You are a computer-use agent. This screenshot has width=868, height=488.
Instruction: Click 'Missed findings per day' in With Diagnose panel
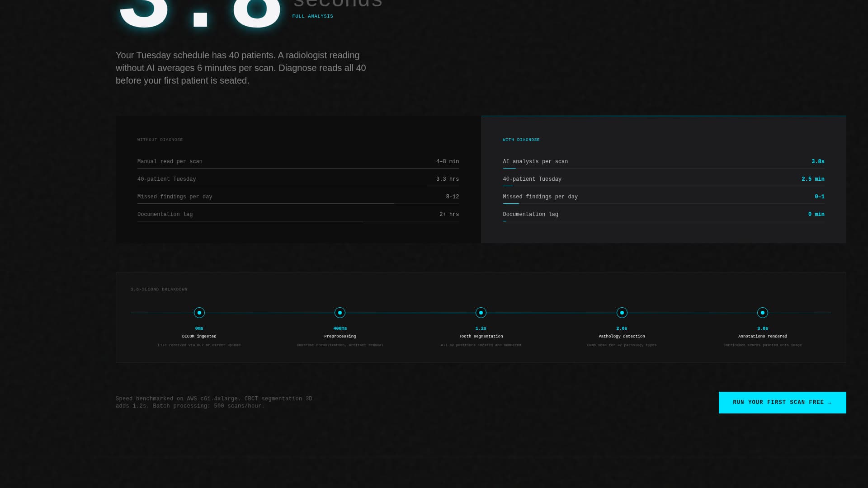540,197
